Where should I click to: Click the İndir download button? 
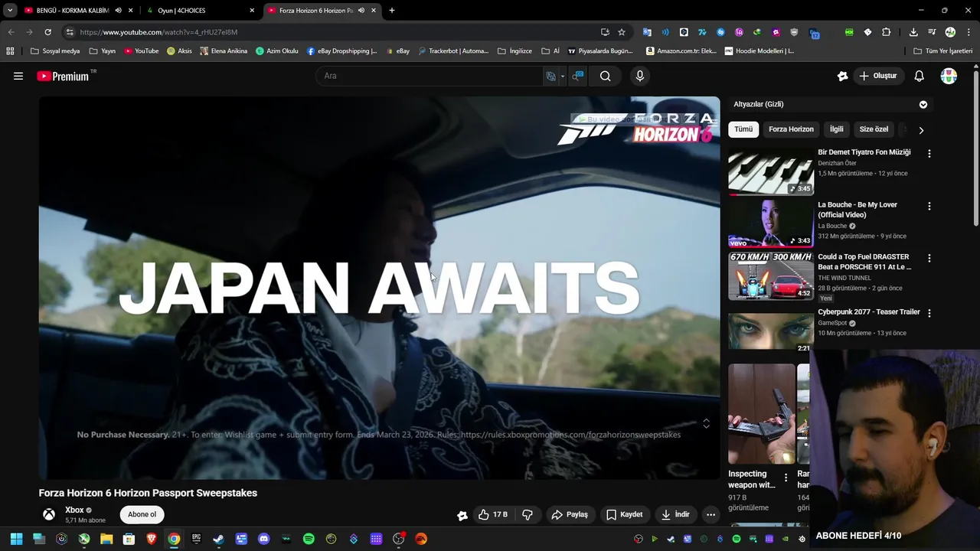coord(675,514)
